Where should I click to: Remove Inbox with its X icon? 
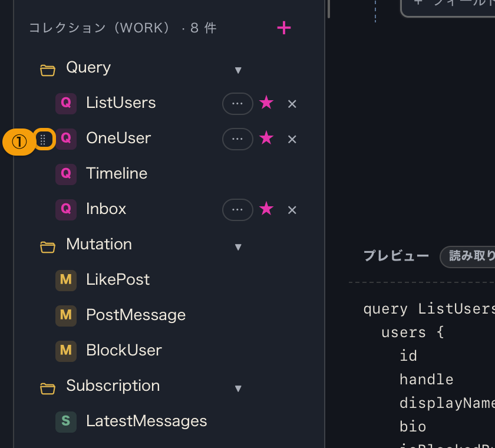point(292,210)
